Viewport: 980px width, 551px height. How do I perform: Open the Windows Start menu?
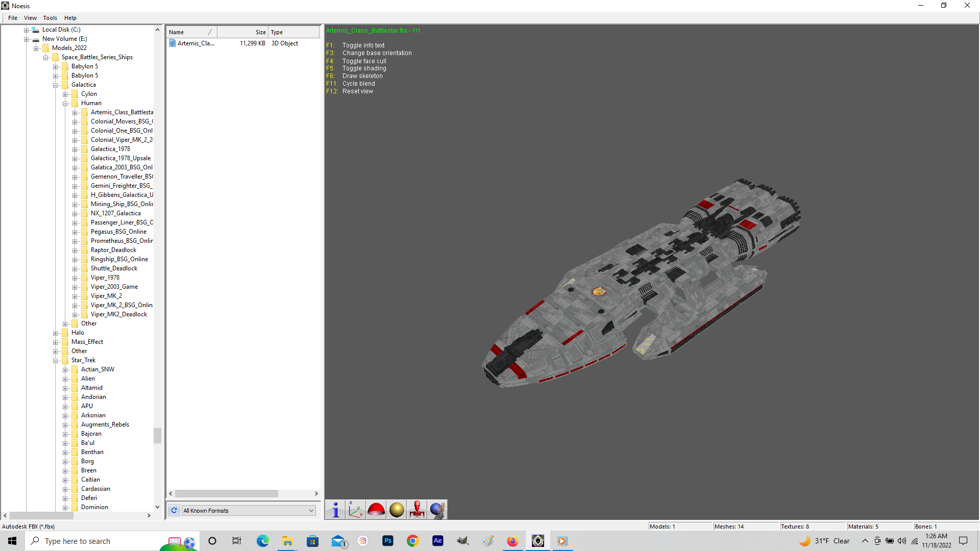coord(12,541)
